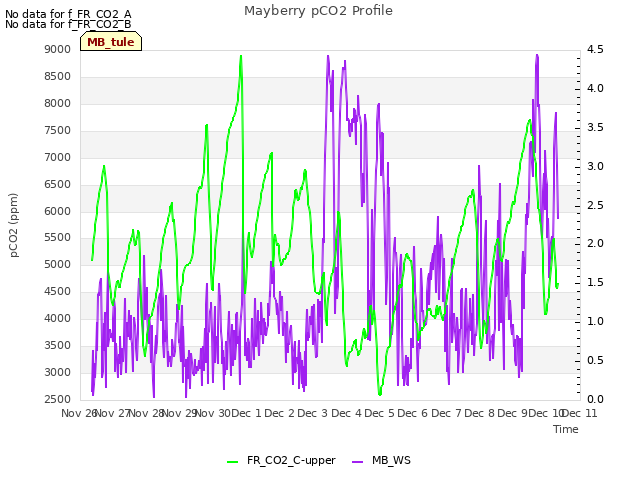The image size is (640, 480).
Task: Click the MB_tule site label
Action: 111,42
